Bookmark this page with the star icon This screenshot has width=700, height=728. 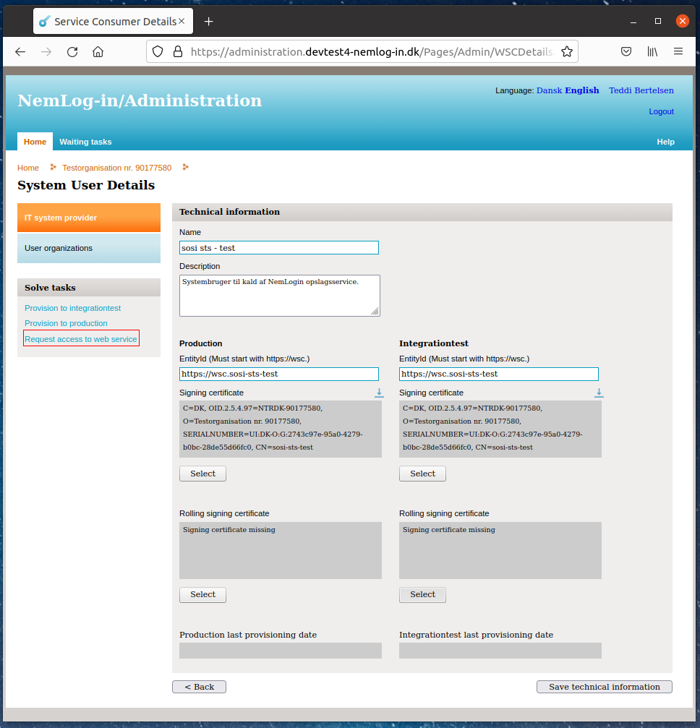pyautogui.click(x=567, y=52)
